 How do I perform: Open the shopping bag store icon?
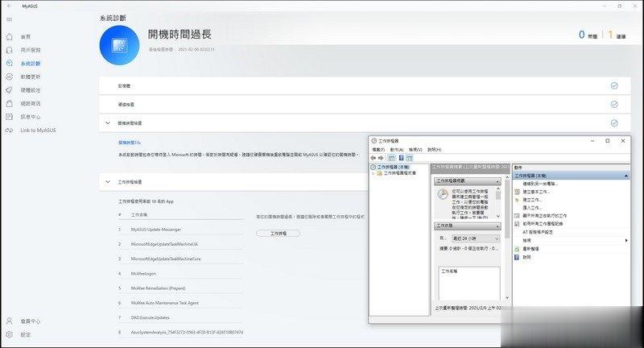(10, 104)
